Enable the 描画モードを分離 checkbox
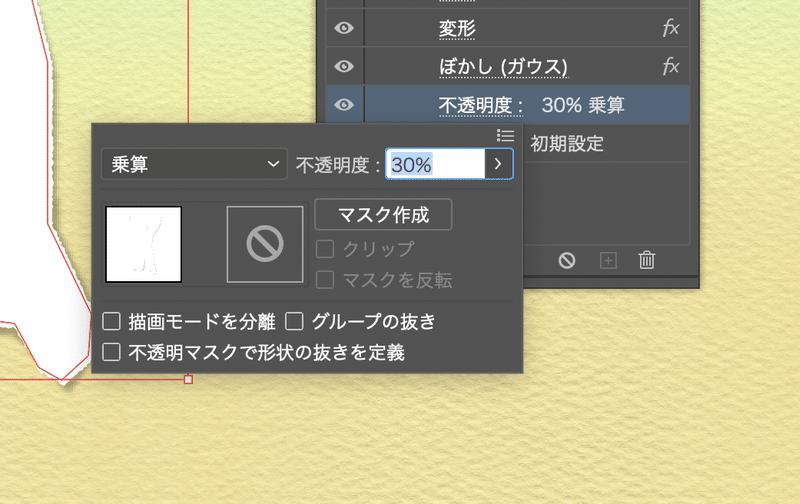The width and height of the screenshot is (800, 504). pyautogui.click(x=111, y=321)
